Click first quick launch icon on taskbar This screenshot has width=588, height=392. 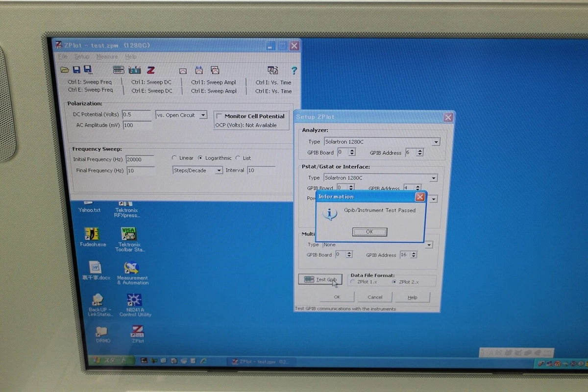pos(144,361)
